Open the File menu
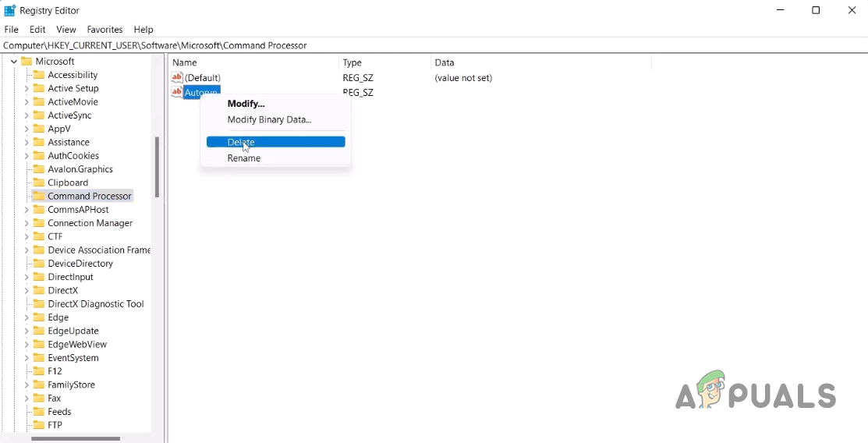Image resolution: width=868 pixels, height=443 pixels. click(x=11, y=30)
